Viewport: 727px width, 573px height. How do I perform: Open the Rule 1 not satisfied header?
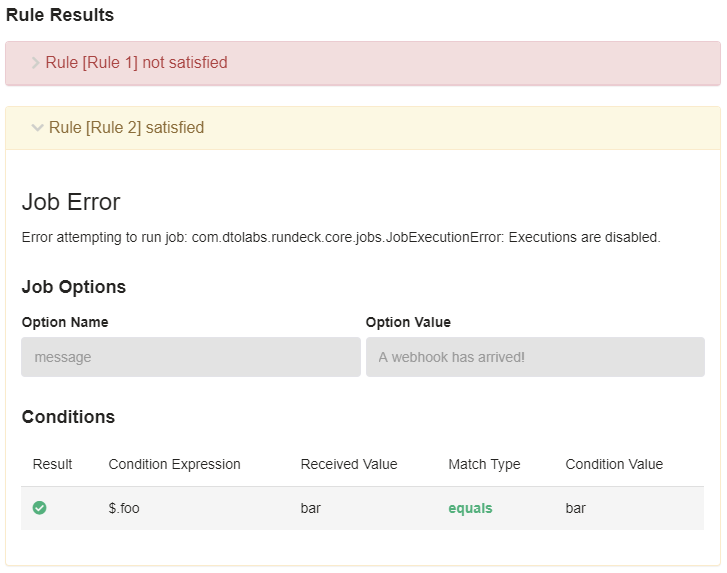tap(363, 63)
